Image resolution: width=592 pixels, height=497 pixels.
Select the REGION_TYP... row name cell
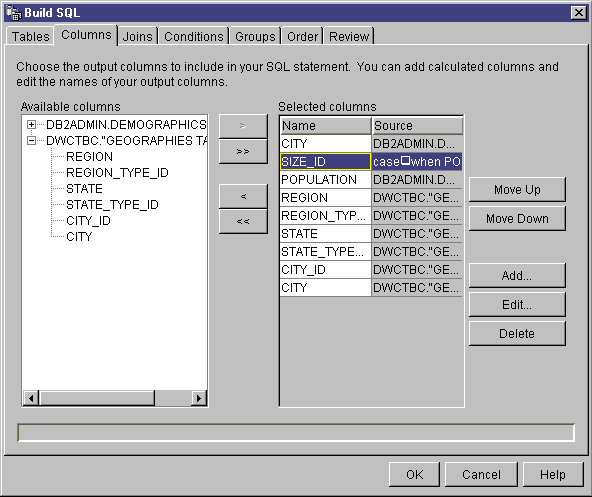(326, 216)
